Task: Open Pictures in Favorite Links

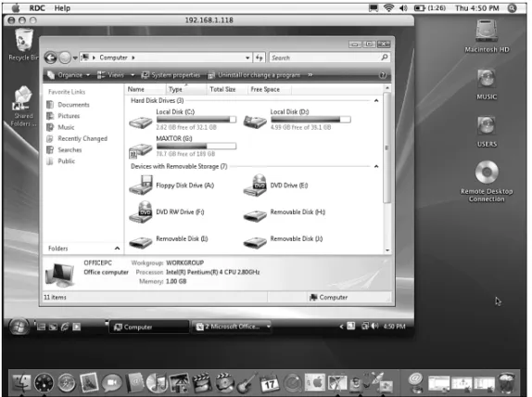Action: pos(63,116)
